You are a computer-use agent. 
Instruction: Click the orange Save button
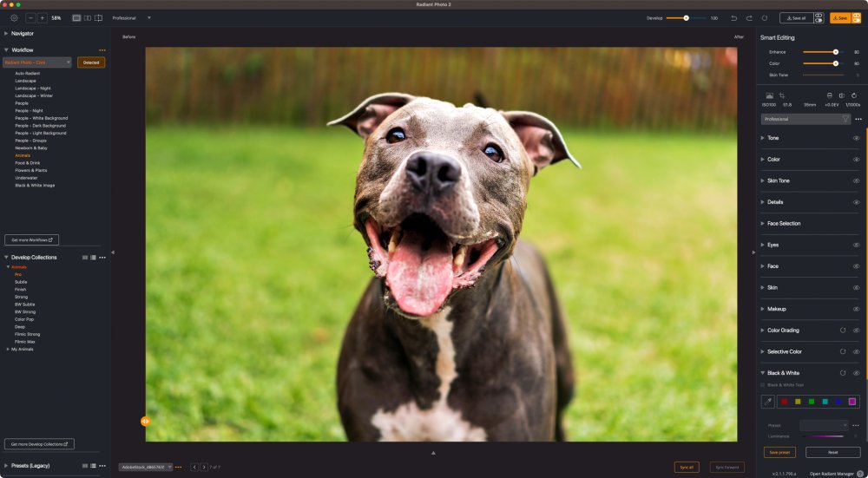(x=840, y=17)
